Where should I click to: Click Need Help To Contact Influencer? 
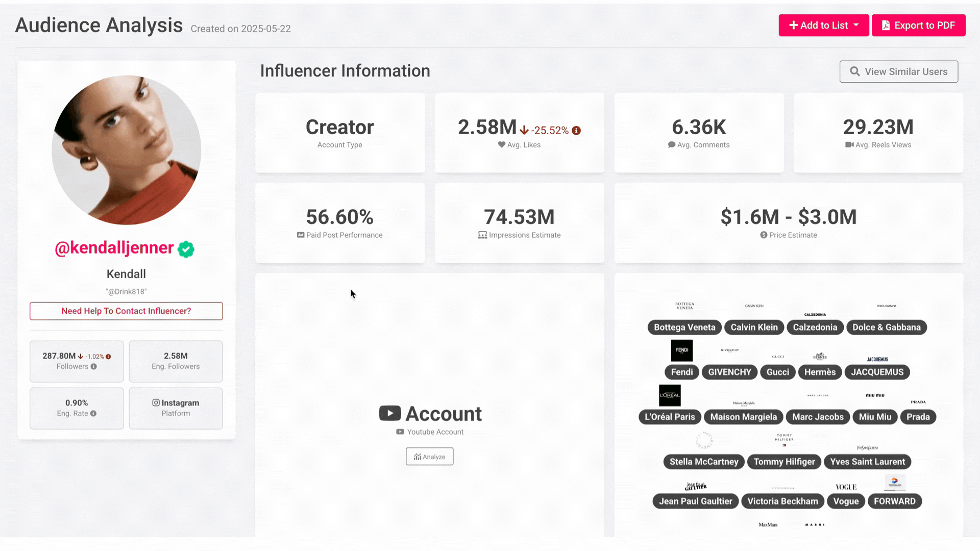(126, 311)
